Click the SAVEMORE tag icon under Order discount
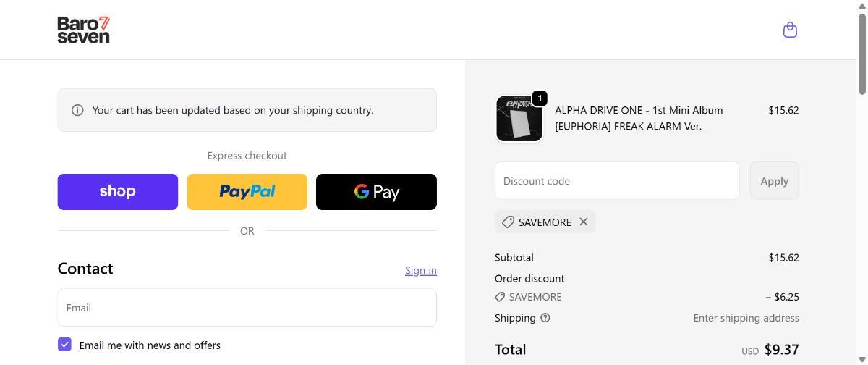The image size is (868, 365). point(500,297)
